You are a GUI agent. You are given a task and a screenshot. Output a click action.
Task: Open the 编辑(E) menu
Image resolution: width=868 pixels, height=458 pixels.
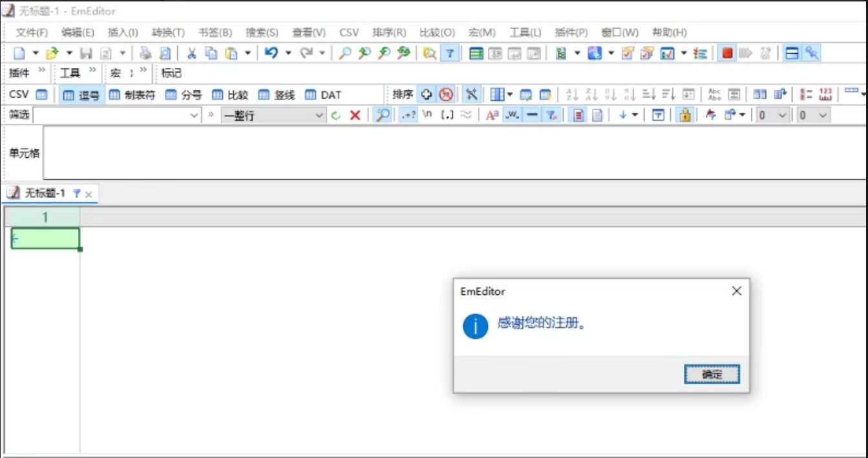(78, 32)
